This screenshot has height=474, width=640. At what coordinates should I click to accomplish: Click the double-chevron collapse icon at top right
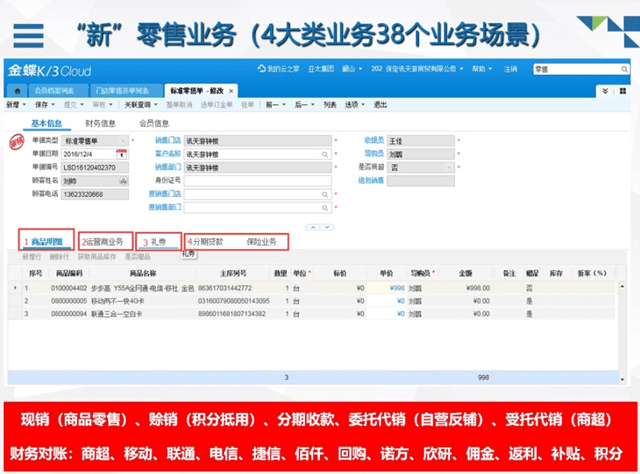coord(605,91)
